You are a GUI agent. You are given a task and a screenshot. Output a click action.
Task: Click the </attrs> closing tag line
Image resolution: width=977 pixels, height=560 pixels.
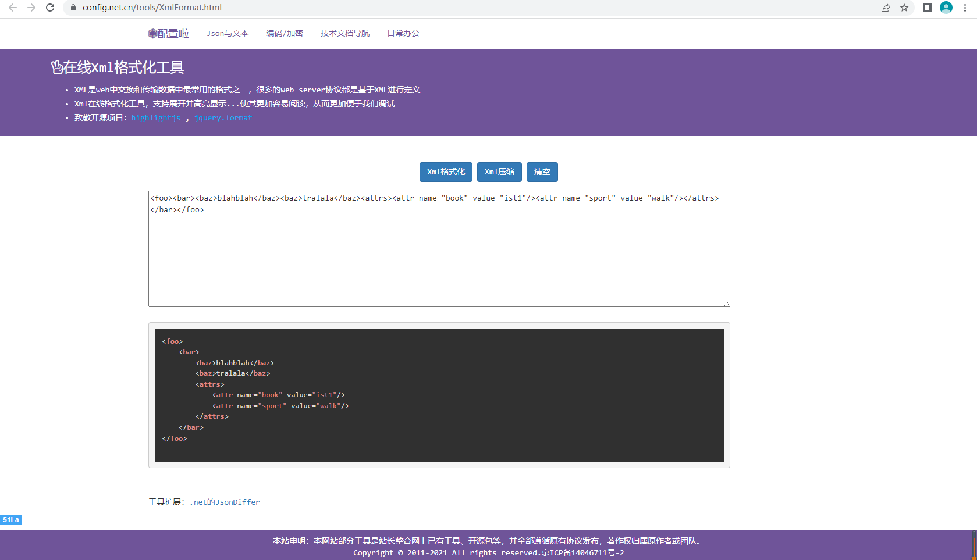point(212,416)
